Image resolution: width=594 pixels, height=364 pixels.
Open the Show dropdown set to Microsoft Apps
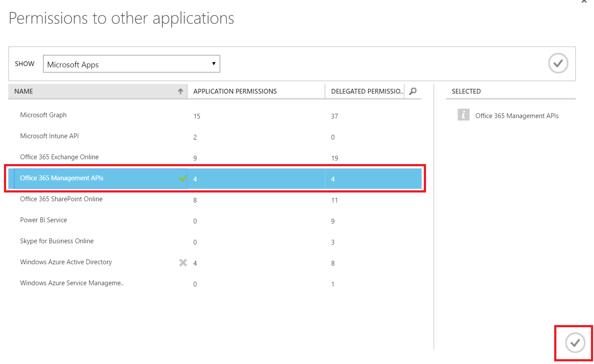click(x=131, y=64)
